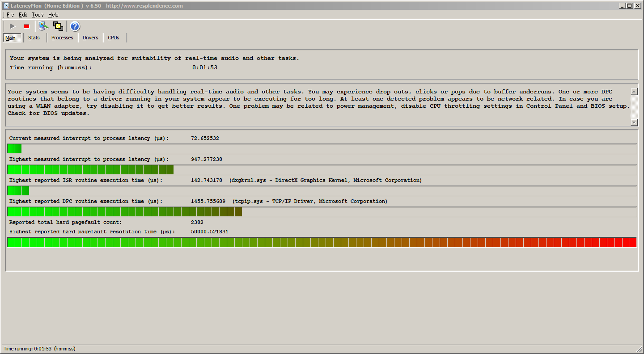Click the window resize grip in status bar

coord(640,350)
